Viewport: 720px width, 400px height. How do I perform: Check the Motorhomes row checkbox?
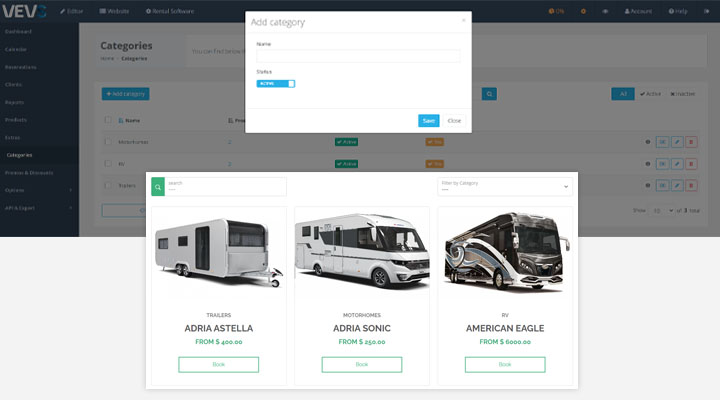pyautogui.click(x=108, y=141)
